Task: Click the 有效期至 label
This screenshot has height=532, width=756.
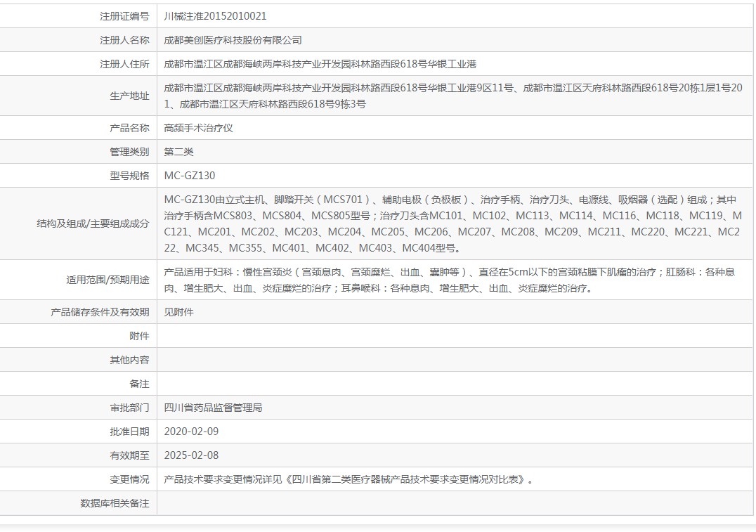Action: click(x=129, y=455)
